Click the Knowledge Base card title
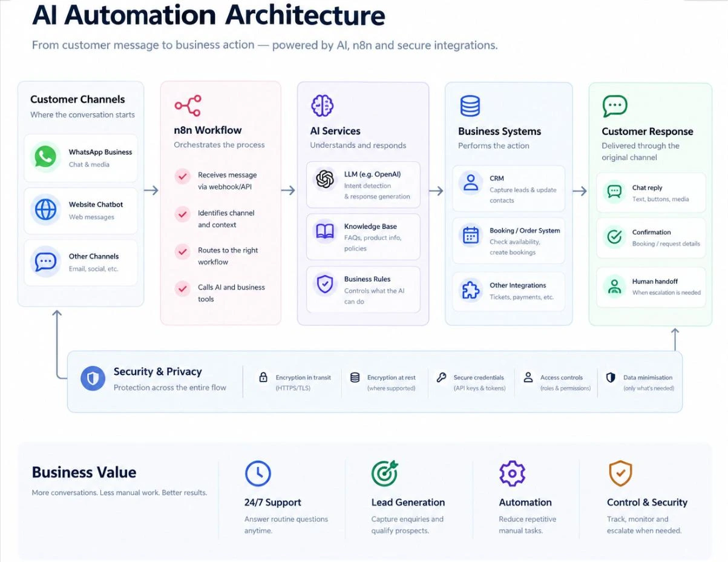This screenshot has height=562, width=728. pyautogui.click(x=370, y=226)
